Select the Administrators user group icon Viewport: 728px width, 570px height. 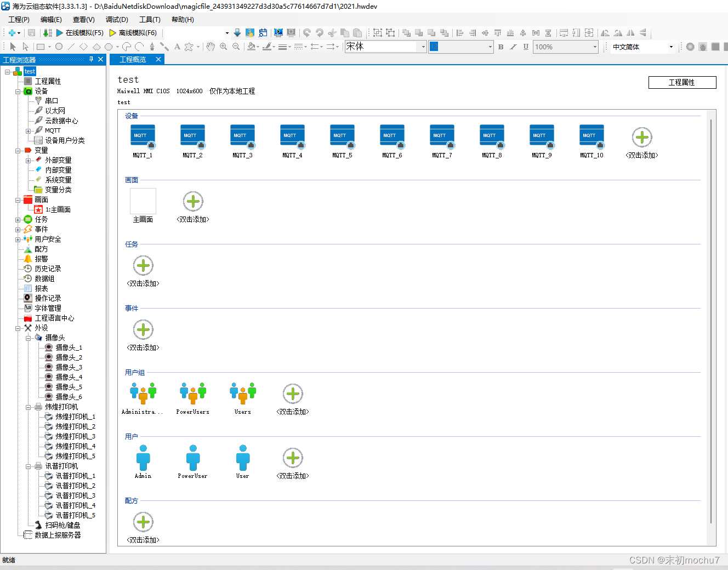click(143, 393)
